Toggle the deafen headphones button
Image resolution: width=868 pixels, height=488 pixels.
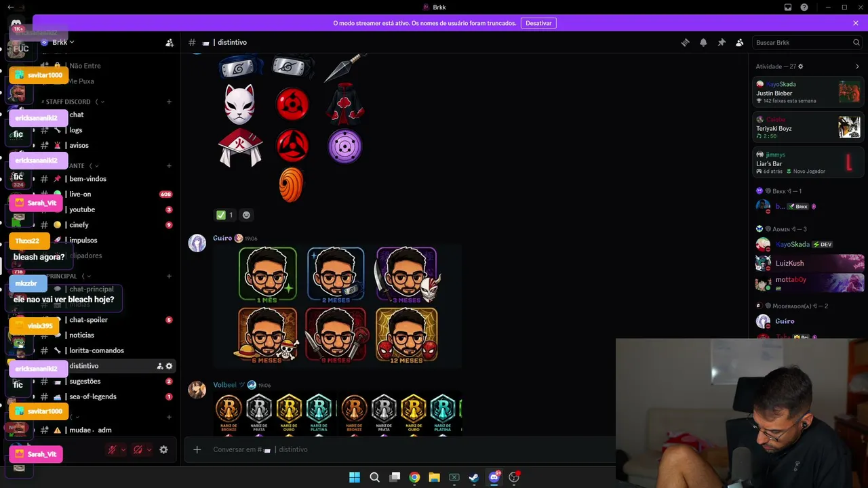click(x=138, y=449)
